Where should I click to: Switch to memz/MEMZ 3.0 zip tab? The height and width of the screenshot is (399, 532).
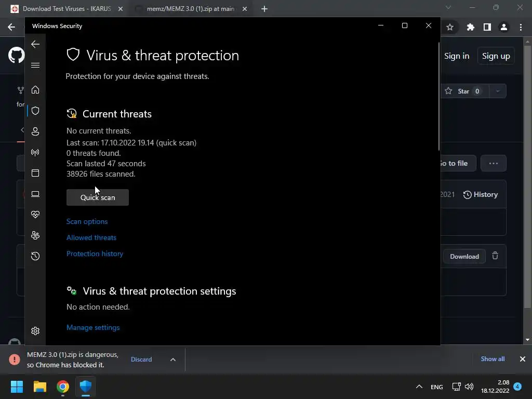(190, 9)
